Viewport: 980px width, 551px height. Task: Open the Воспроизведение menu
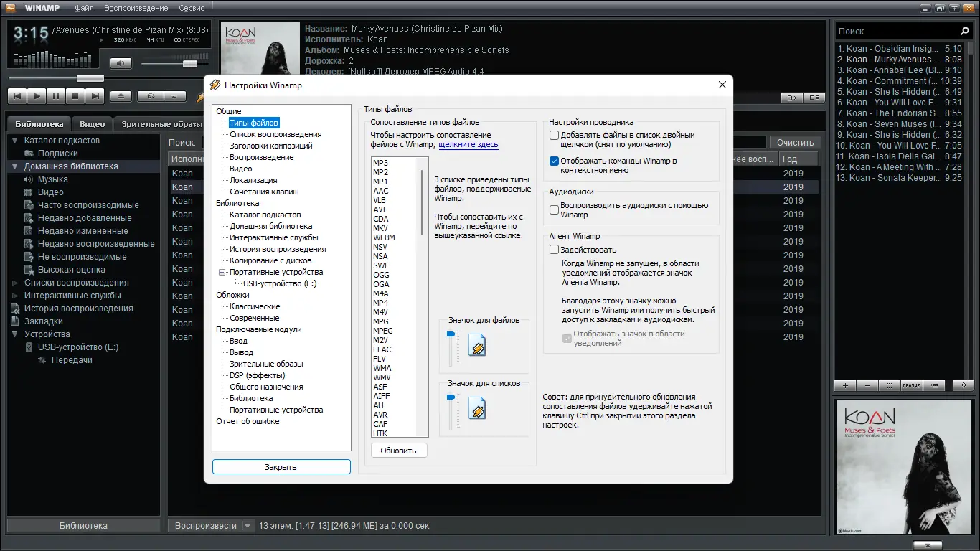point(136,8)
